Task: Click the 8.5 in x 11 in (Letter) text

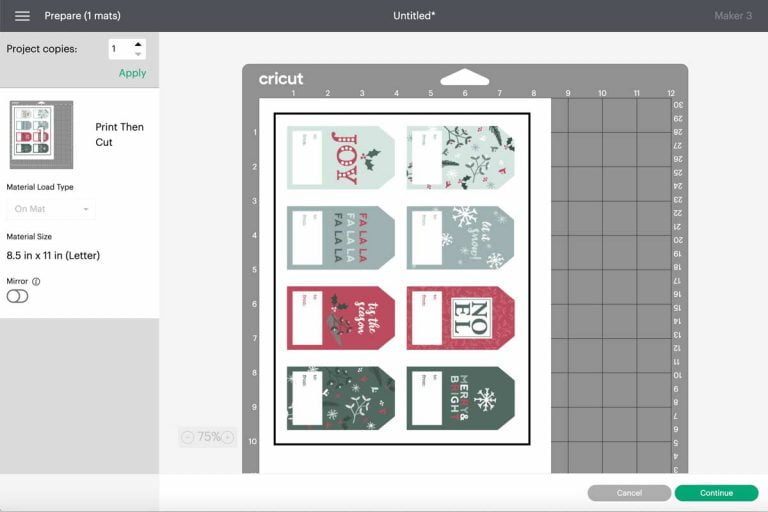Action: coord(53,255)
